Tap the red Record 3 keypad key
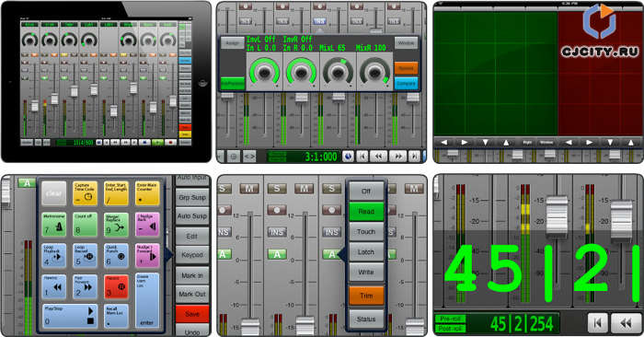Image resolution: width=644 pixels, height=337 pixels. [x=116, y=286]
